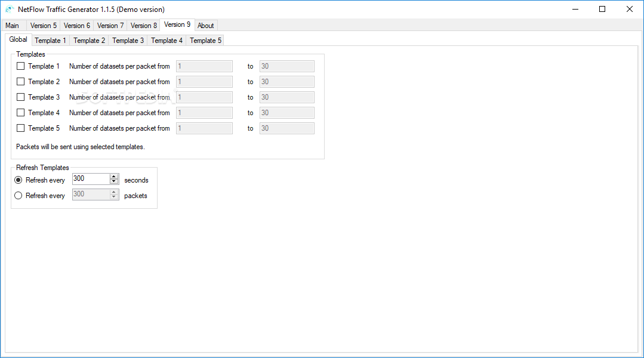Check the Template 4 checkbox

[20, 113]
